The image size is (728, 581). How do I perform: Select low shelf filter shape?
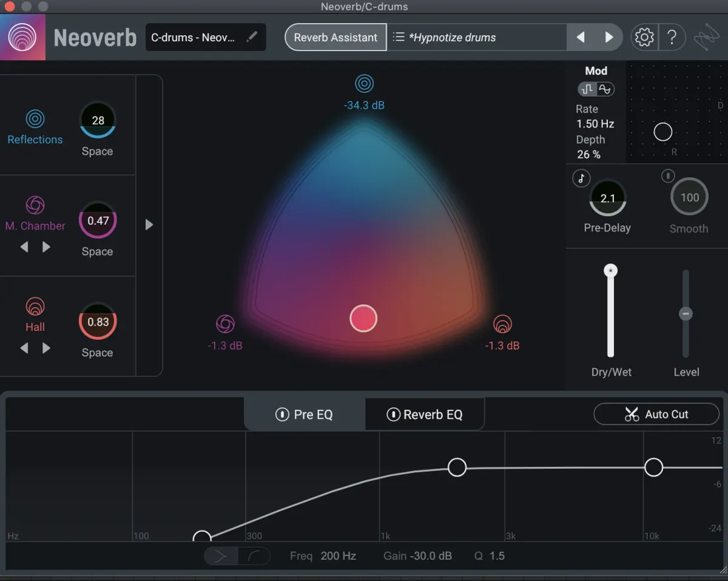coord(221,556)
